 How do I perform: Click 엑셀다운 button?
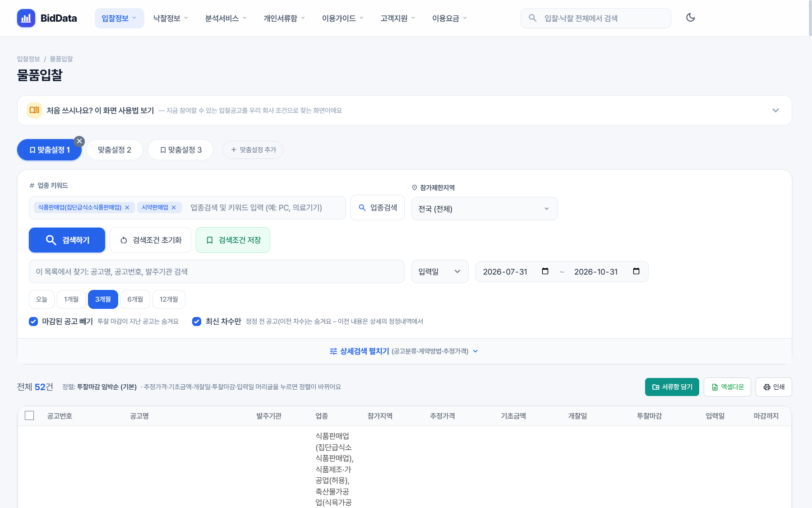pyautogui.click(x=727, y=387)
